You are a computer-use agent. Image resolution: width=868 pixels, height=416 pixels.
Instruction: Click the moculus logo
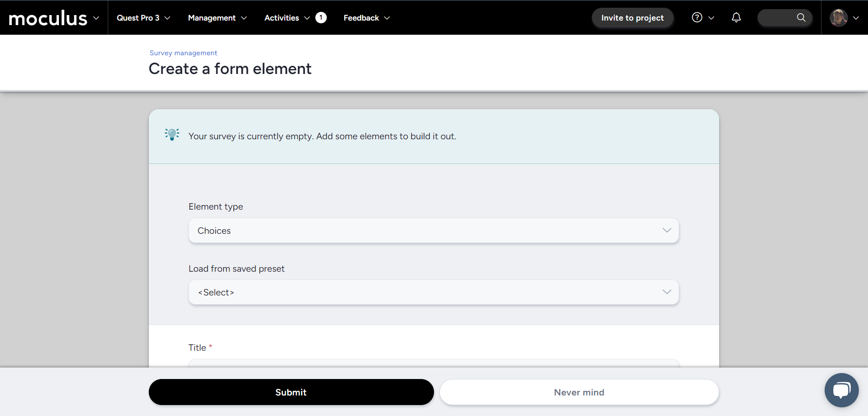coord(47,18)
